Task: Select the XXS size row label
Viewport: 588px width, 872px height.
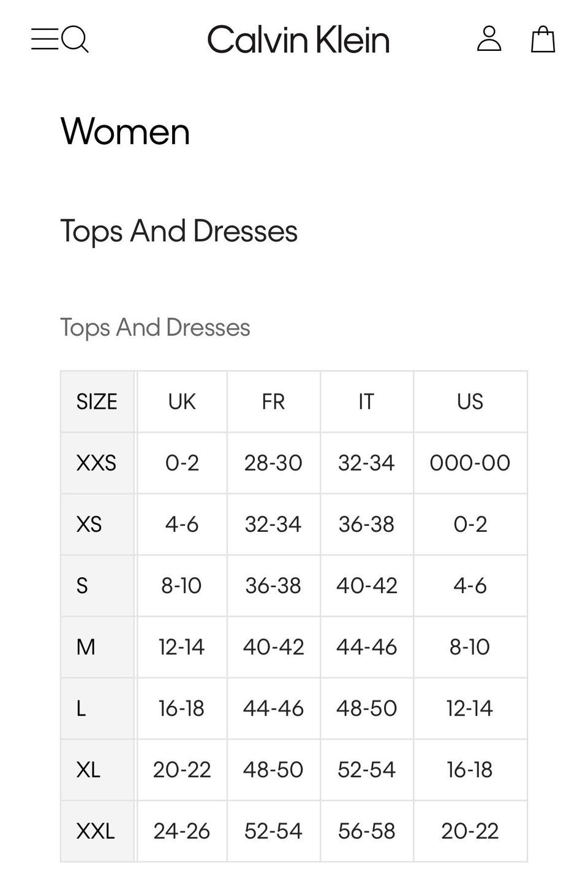Action: click(97, 463)
